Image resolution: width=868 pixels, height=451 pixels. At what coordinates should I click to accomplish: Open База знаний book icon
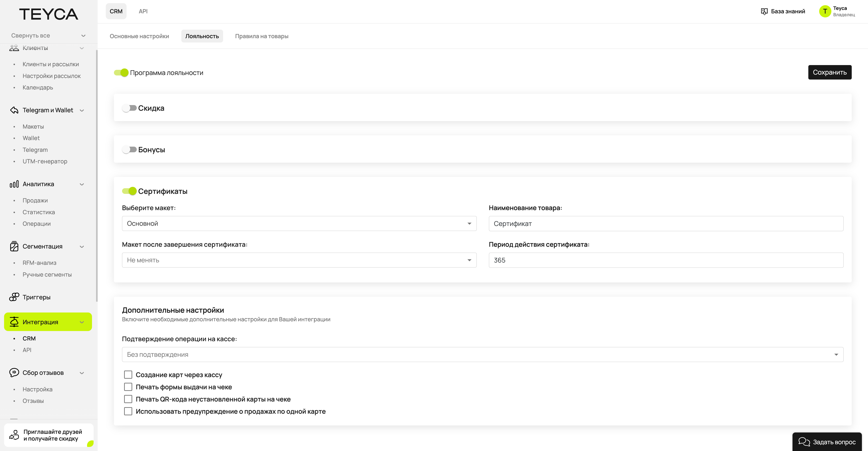(x=764, y=12)
